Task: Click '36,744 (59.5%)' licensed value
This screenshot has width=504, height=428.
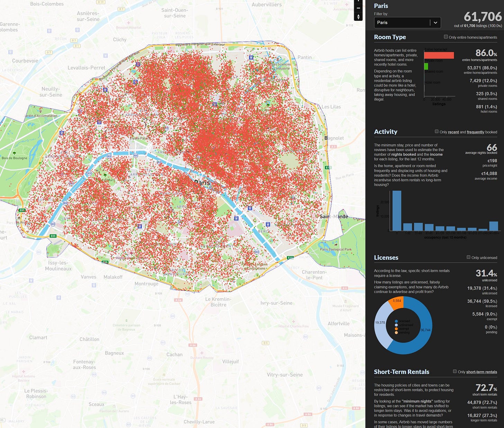Action: point(482,301)
